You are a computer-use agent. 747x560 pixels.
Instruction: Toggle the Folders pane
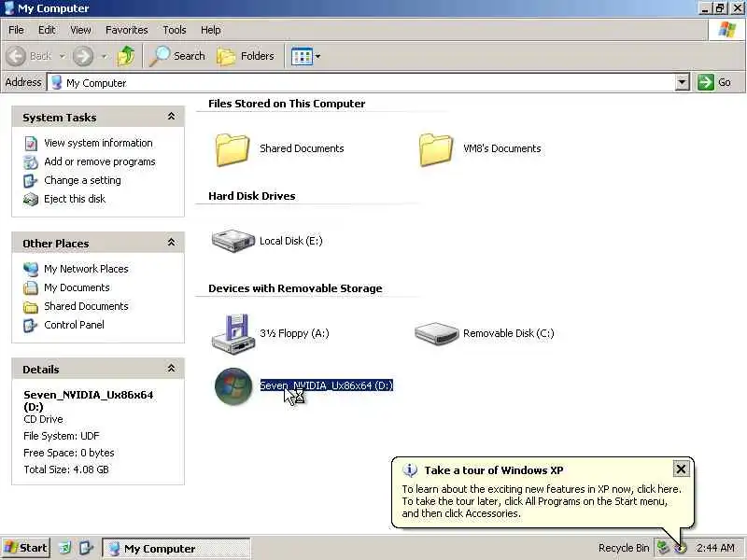pos(246,56)
